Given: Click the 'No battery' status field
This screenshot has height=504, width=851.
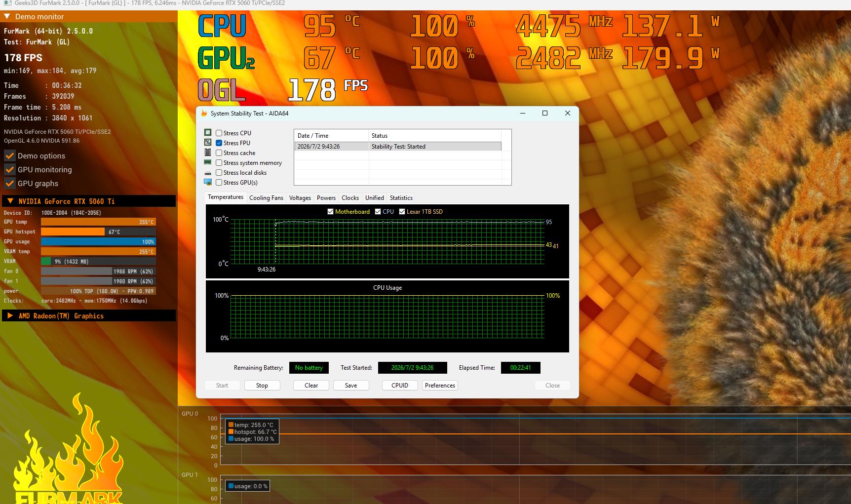Looking at the screenshot, I should (x=309, y=368).
